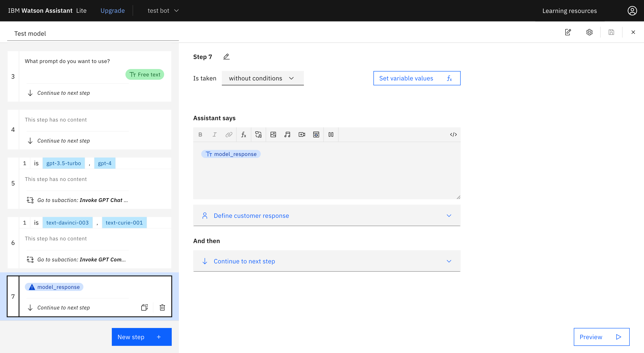Rename Step 7 with pencil icon
644x353 pixels.
point(226,57)
